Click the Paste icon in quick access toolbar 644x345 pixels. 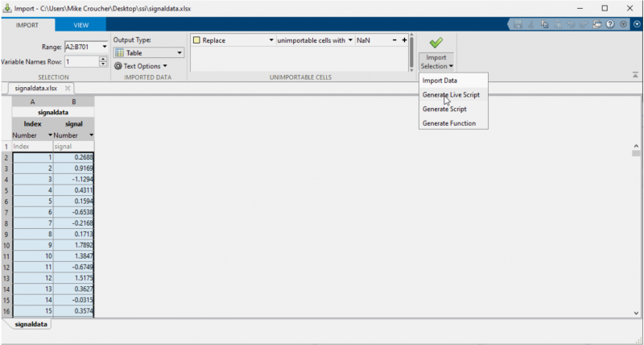click(558, 25)
